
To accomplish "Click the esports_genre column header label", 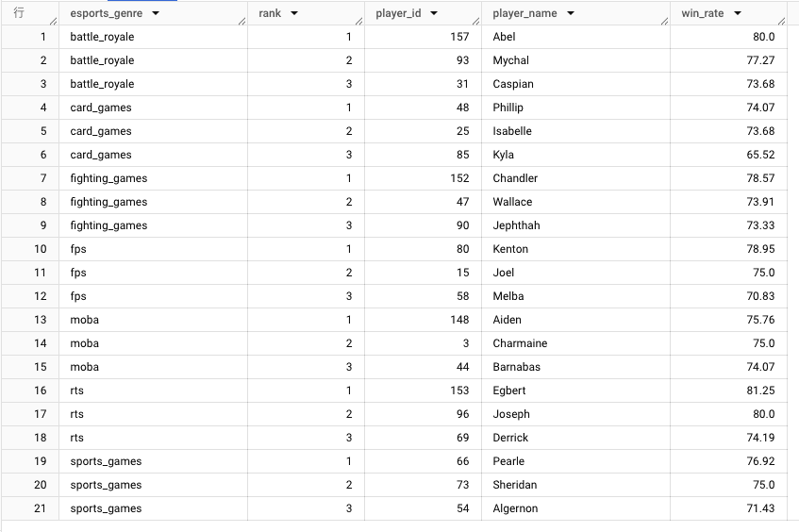I will tap(107, 13).
